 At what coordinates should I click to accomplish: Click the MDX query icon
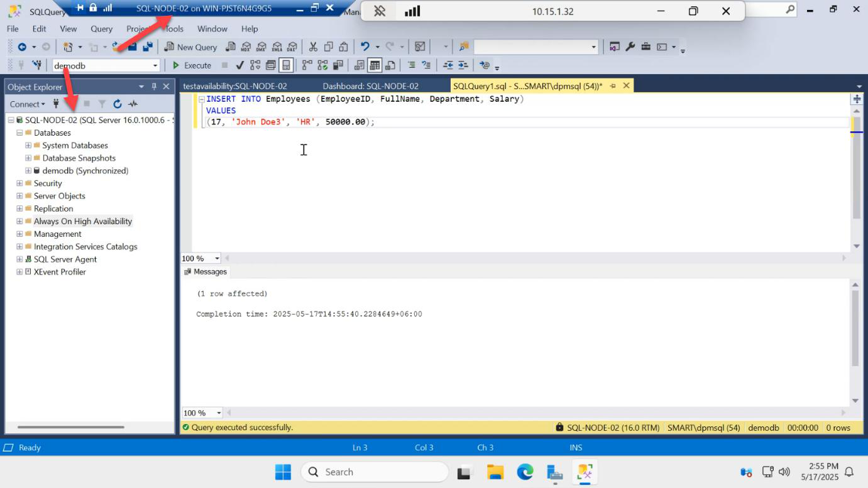(x=246, y=47)
